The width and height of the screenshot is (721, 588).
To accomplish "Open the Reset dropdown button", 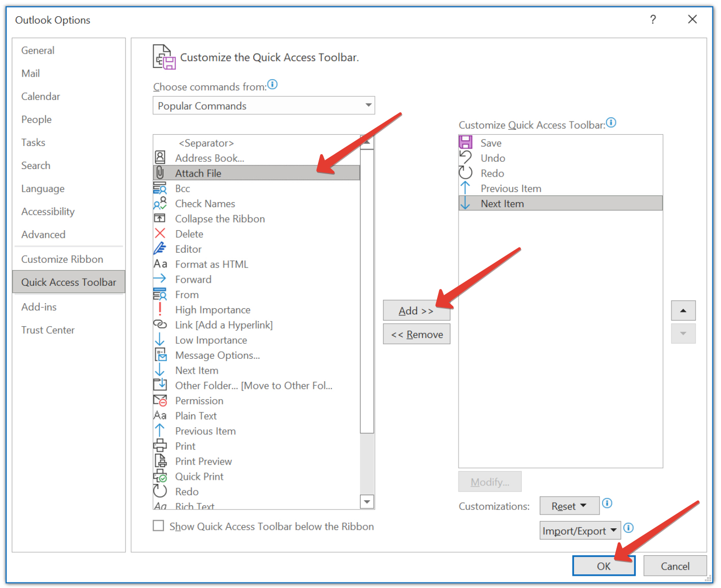I will coord(569,506).
